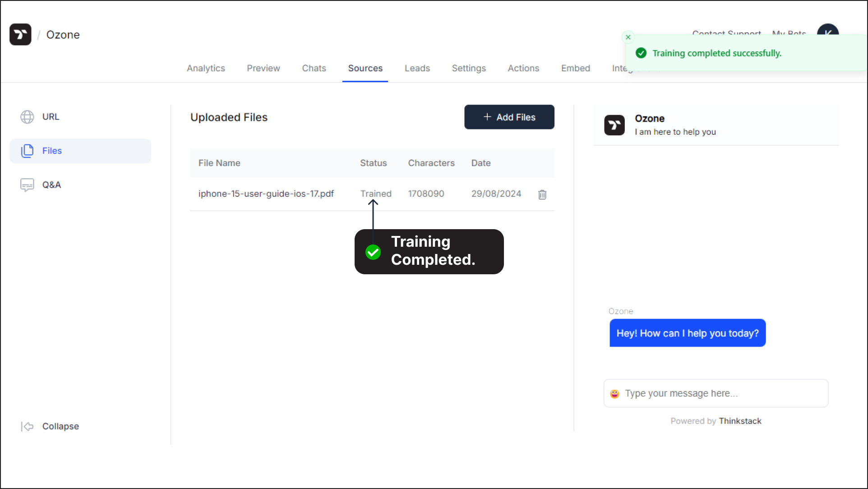Open the Embed tab
The width and height of the screenshot is (868, 489).
pos(576,68)
